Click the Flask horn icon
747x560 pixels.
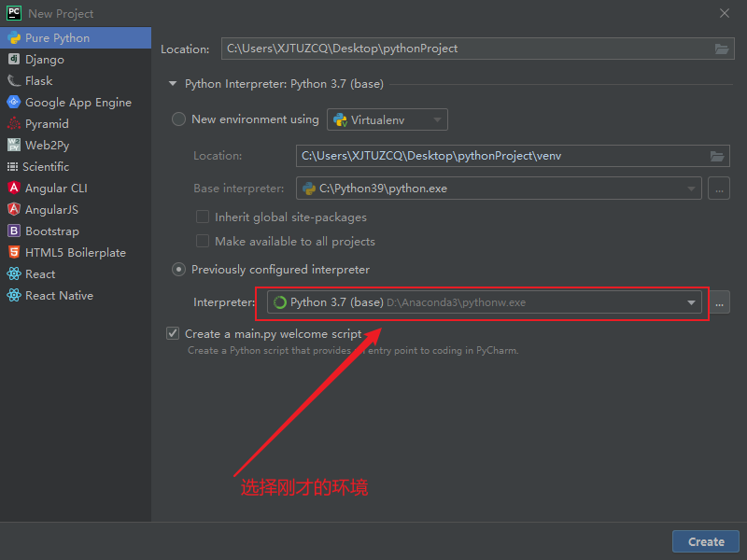click(14, 80)
